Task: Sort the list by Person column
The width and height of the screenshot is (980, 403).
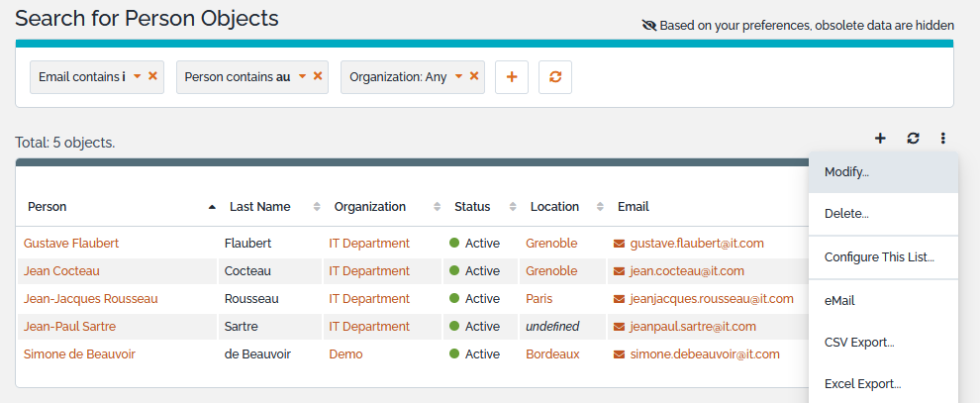Action: pos(48,207)
